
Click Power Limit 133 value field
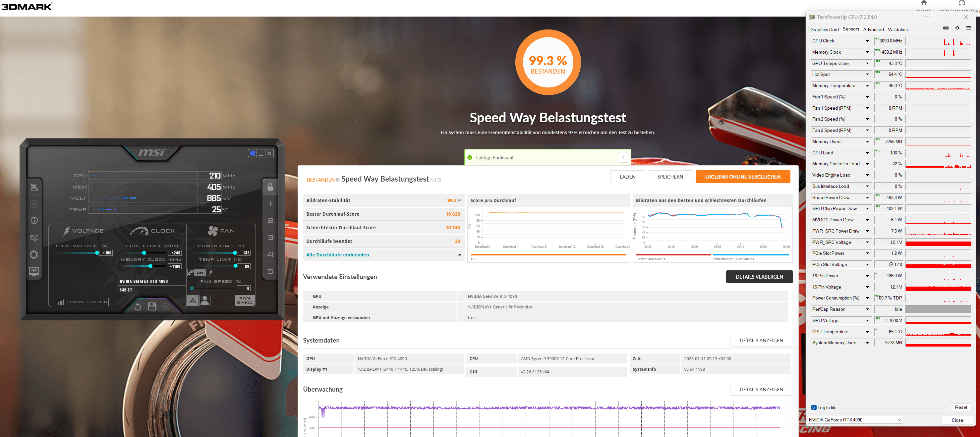click(x=244, y=253)
